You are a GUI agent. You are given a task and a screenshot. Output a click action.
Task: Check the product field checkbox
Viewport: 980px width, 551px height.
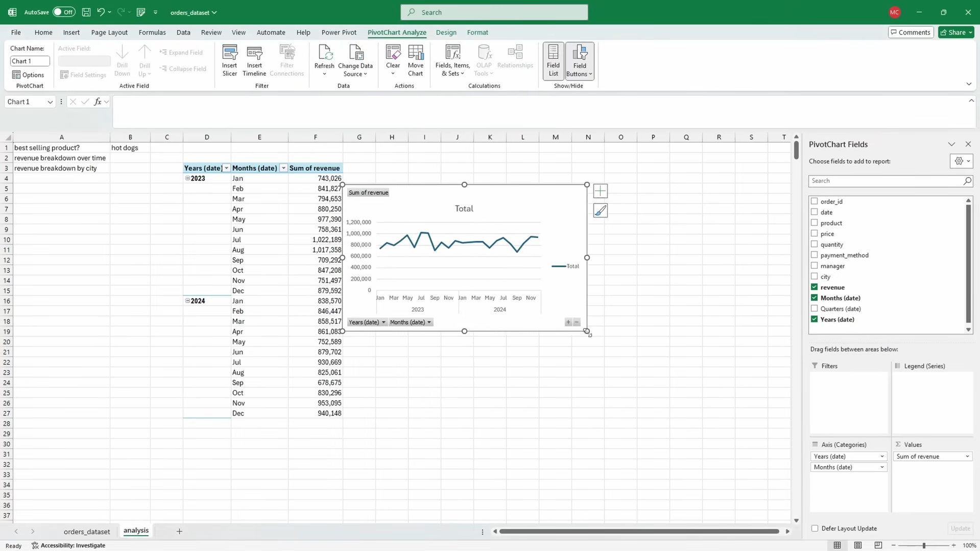815,223
